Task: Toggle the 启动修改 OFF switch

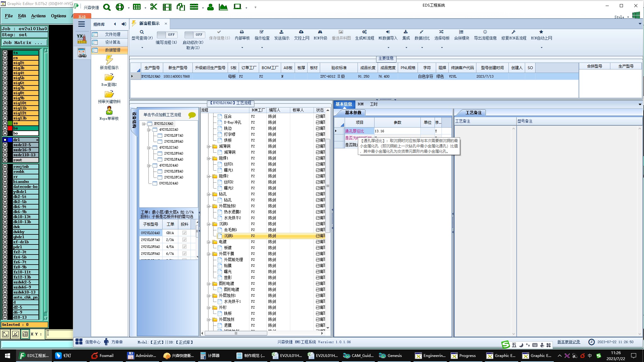Action: tap(194, 35)
